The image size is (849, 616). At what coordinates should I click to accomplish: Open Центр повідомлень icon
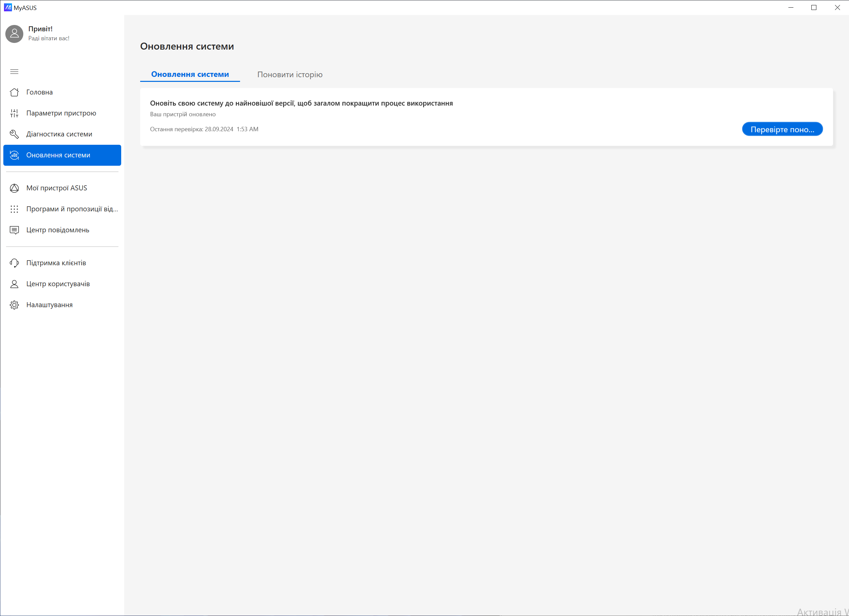point(15,230)
